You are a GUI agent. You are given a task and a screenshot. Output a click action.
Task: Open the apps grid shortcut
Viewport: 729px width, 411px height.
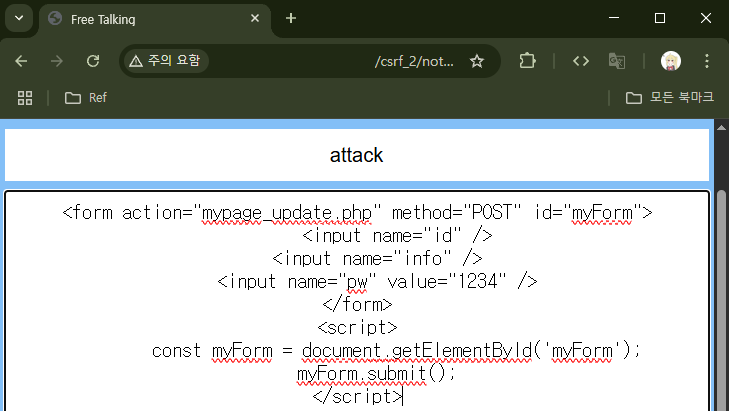[x=25, y=98]
